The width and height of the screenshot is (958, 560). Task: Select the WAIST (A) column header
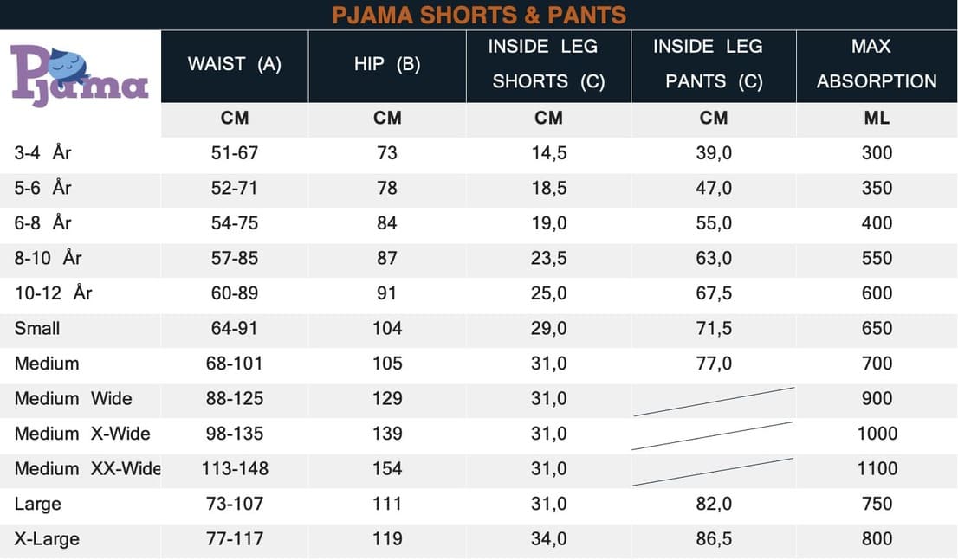(x=235, y=64)
